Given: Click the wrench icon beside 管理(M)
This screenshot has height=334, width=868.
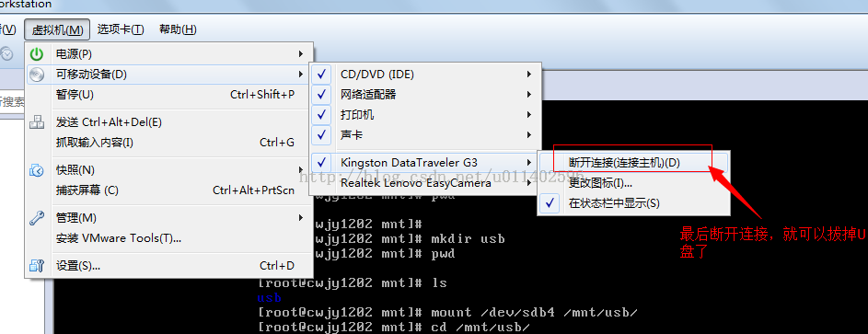Looking at the screenshot, I should click(37, 218).
